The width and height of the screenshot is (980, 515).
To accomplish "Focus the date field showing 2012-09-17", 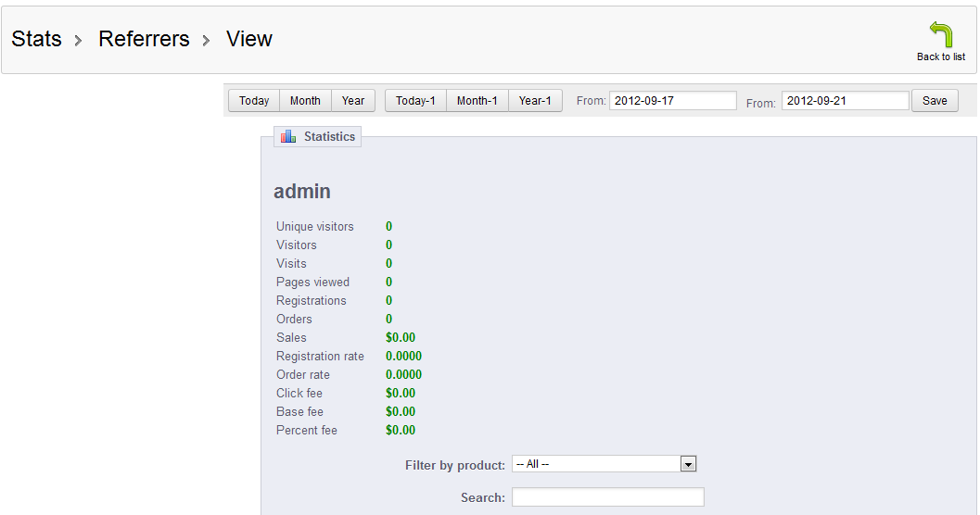I will (x=672, y=101).
